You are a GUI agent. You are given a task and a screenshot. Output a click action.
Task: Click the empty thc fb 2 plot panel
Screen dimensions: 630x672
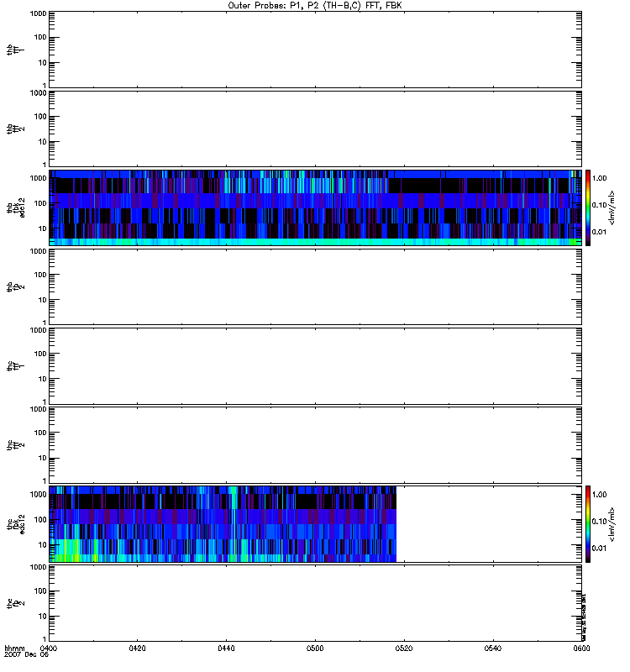pos(315,603)
